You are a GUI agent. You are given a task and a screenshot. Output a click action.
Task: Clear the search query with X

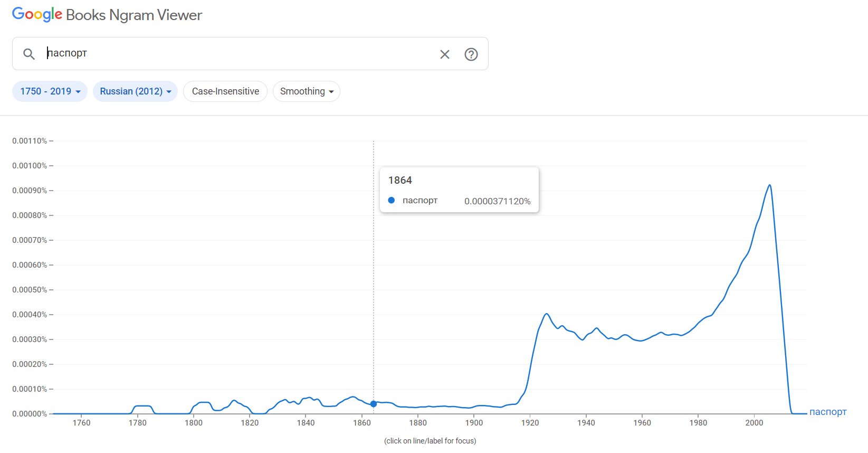coord(445,54)
